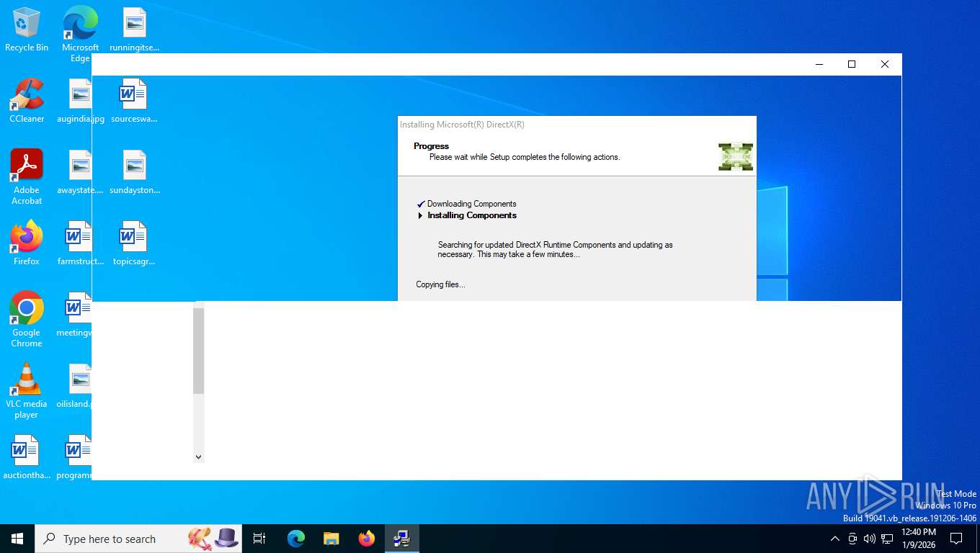
Task: Open network status tray icon
Action: (887, 539)
